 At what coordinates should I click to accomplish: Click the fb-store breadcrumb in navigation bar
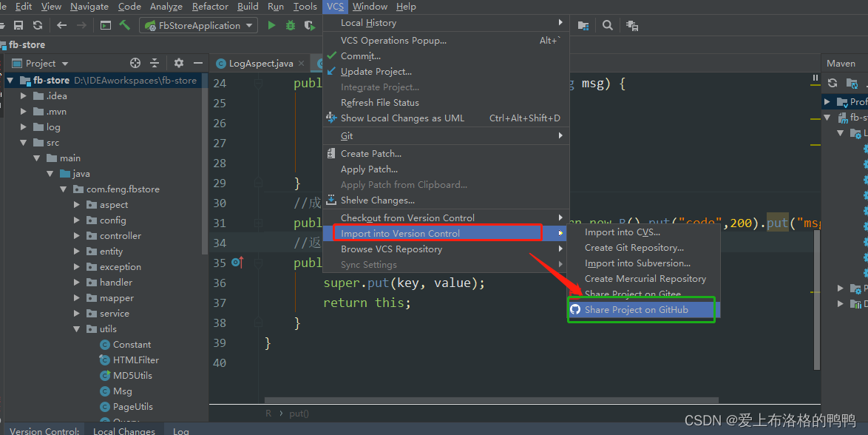27,45
